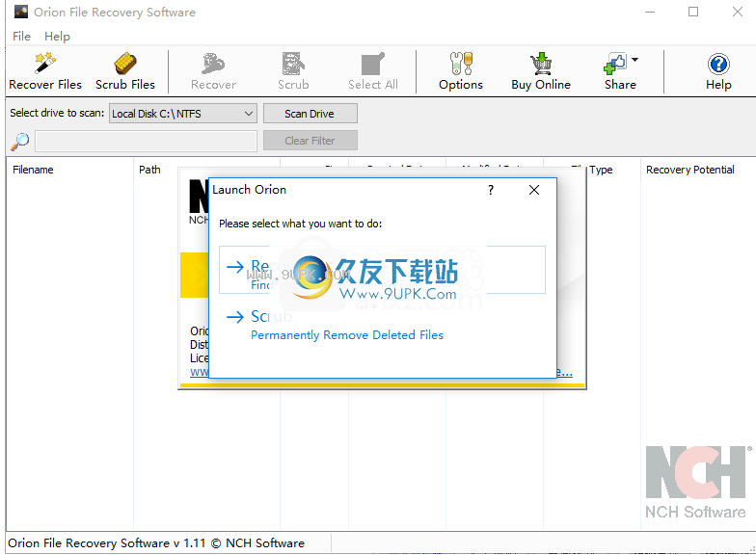Click the version text in status bar

[156, 543]
